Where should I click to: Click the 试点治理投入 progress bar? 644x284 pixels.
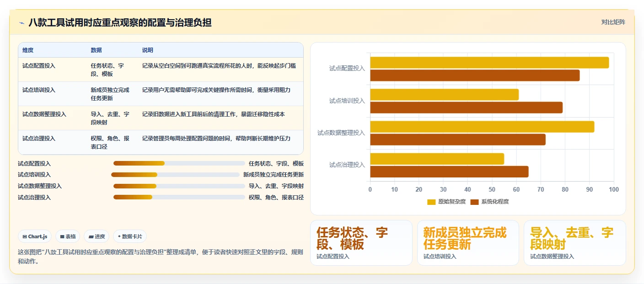click(179, 198)
